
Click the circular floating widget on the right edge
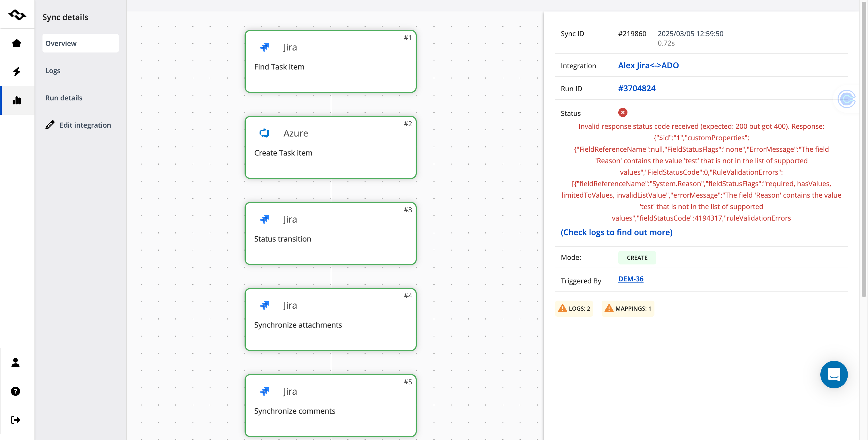coord(846,99)
